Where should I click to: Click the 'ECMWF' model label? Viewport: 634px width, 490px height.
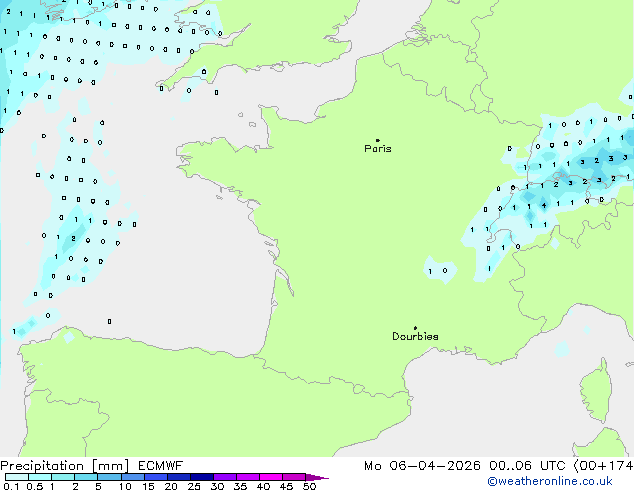(x=161, y=466)
